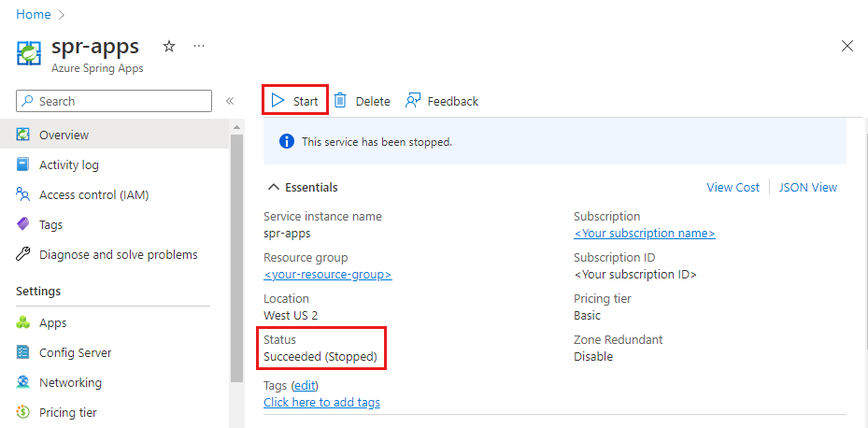Screen dimensions: 868x428
Task: Click the Diagnose wrench icon
Action: click(x=22, y=255)
